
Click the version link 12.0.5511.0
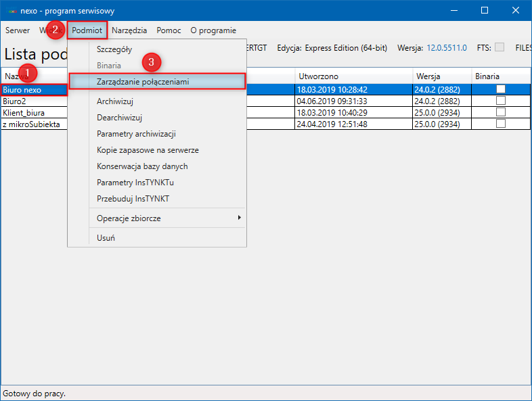tap(447, 48)
